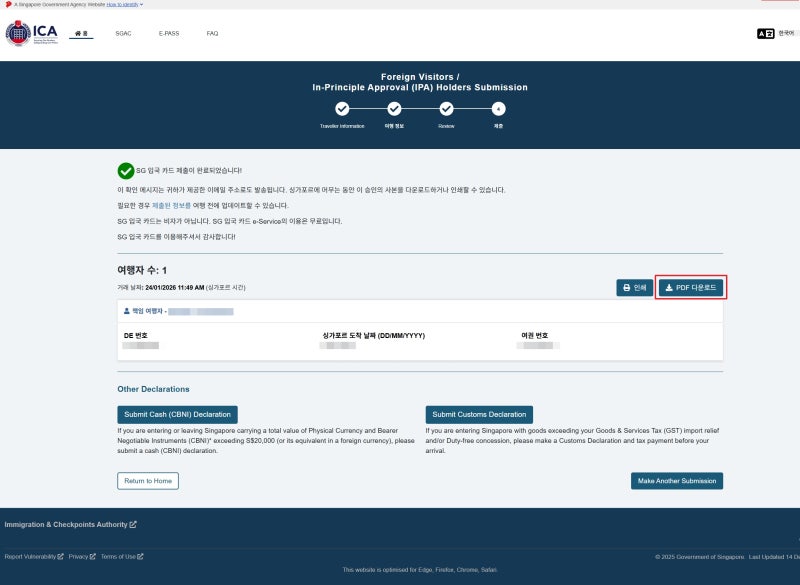This screenshot has height=585, width=800.
Task: Click the green success checkmark icon
Action: coord(126,171)
